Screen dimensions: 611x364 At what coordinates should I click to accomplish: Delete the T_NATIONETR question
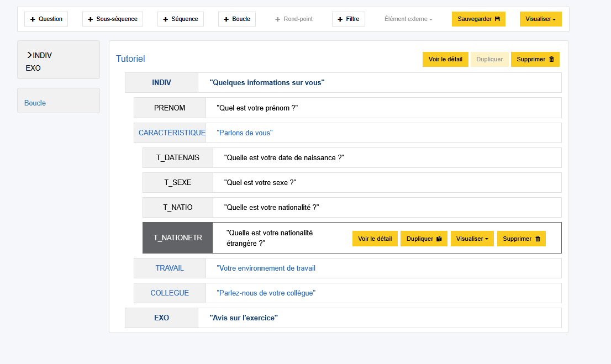click(521, 239)
